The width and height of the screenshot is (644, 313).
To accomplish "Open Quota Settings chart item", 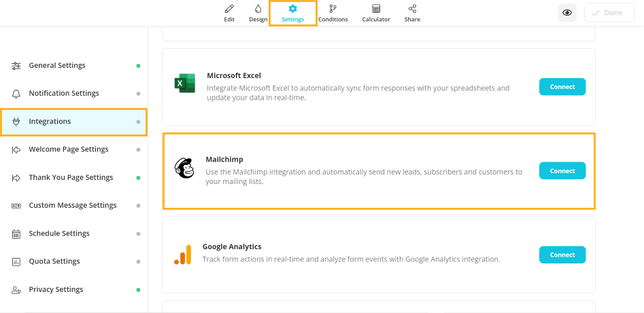I will 54,261.
